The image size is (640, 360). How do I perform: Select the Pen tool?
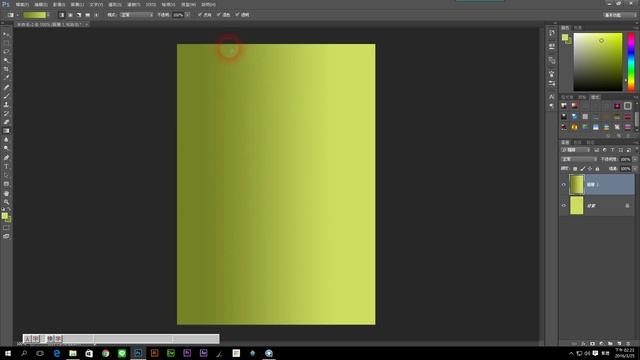click(6, 158)
